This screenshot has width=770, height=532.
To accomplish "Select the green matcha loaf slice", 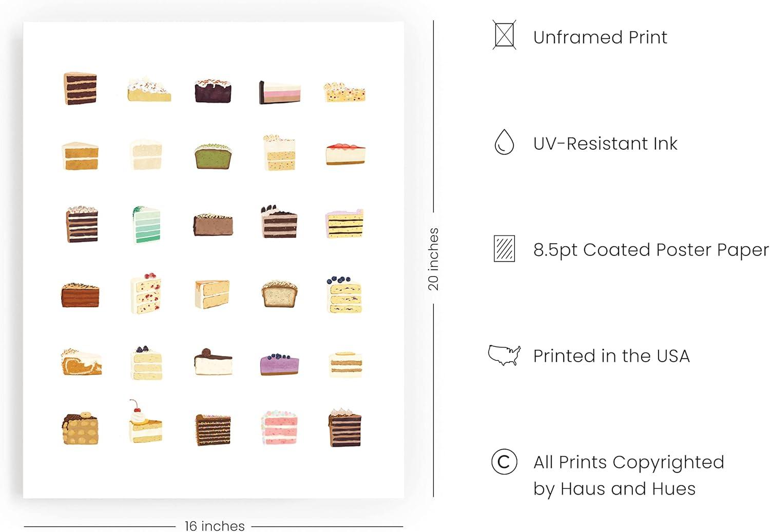I will point(213,156).
